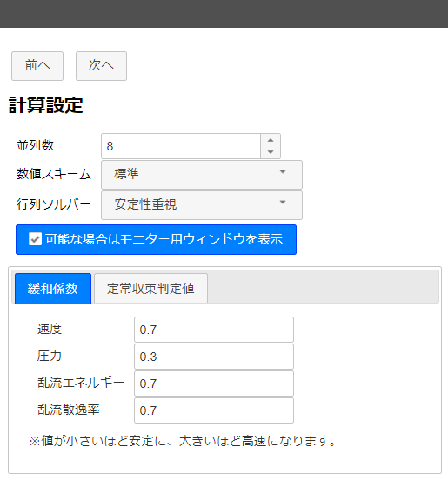The image size is (448, 487).
Task: Switch to the 定常収束判定値 tab
Action: (x=151, y=289)
